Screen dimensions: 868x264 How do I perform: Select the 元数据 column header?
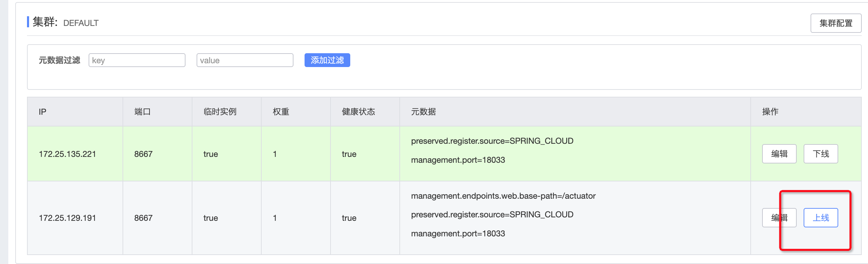click(423, 112)
